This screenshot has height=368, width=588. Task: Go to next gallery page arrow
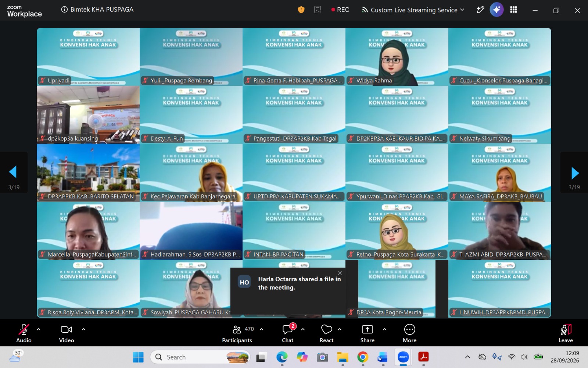click(575, 173)
